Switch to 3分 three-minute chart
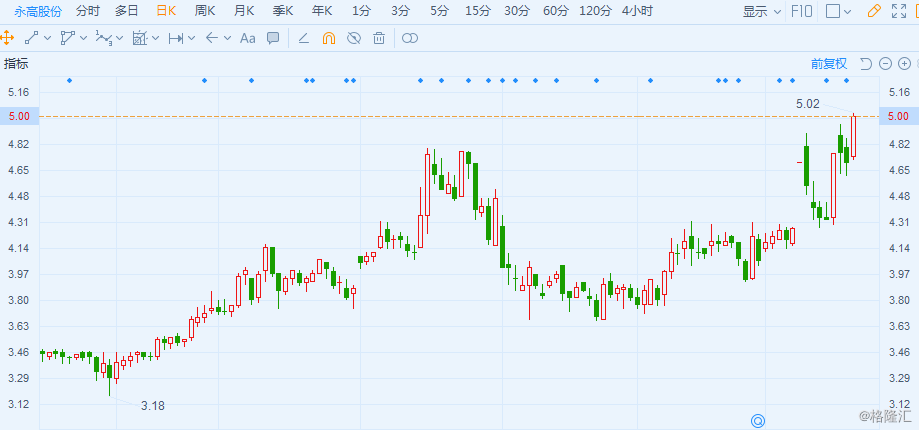The width and height of the screenshot is (919, 430). coord(400,11)
